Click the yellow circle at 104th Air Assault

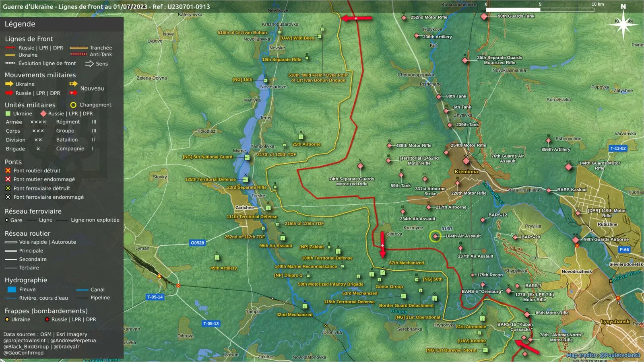coord(435,236)
